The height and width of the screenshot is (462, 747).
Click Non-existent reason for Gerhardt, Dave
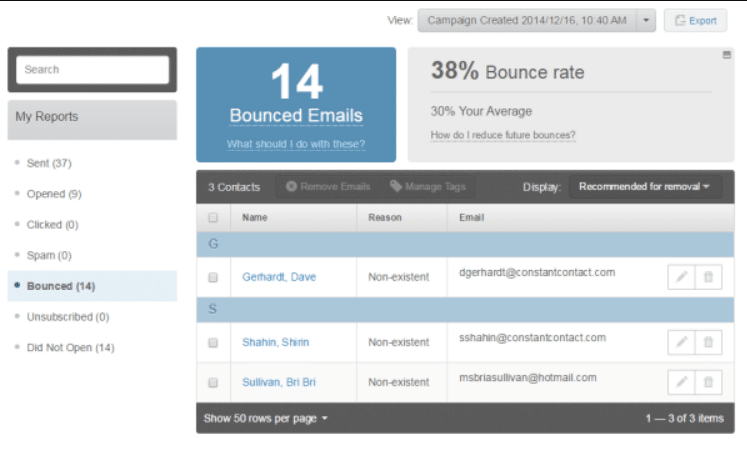399,277
